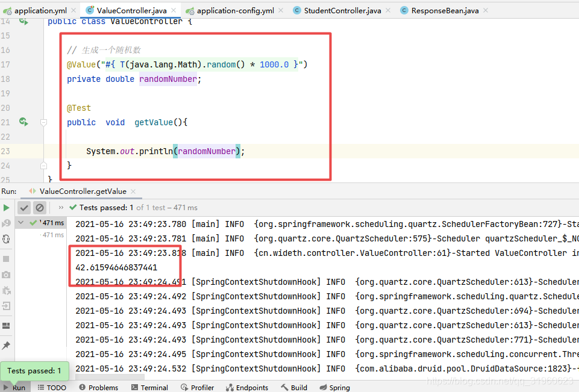Toggle Show Passed tests checkmark button
Image resolution: width=579 pixels, height=392 pixels.
pyautogui.click(x=24, y=208)
